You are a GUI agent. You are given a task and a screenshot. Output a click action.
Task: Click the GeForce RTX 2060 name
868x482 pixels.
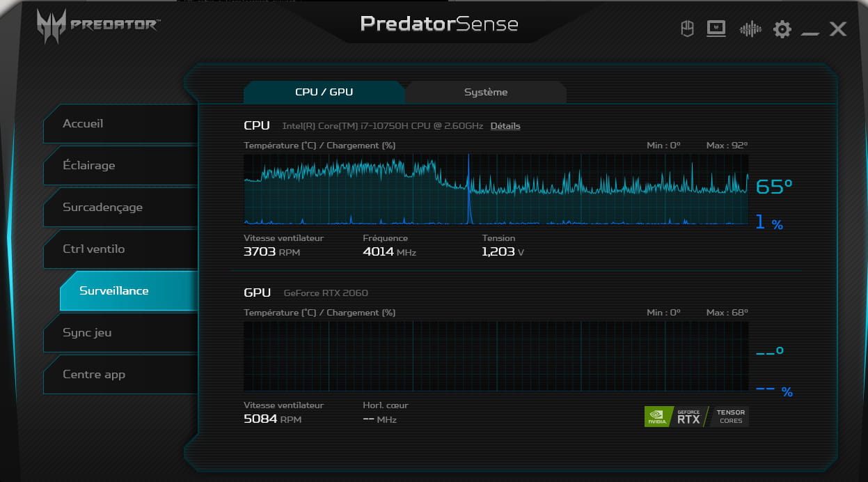click(326, 293)
